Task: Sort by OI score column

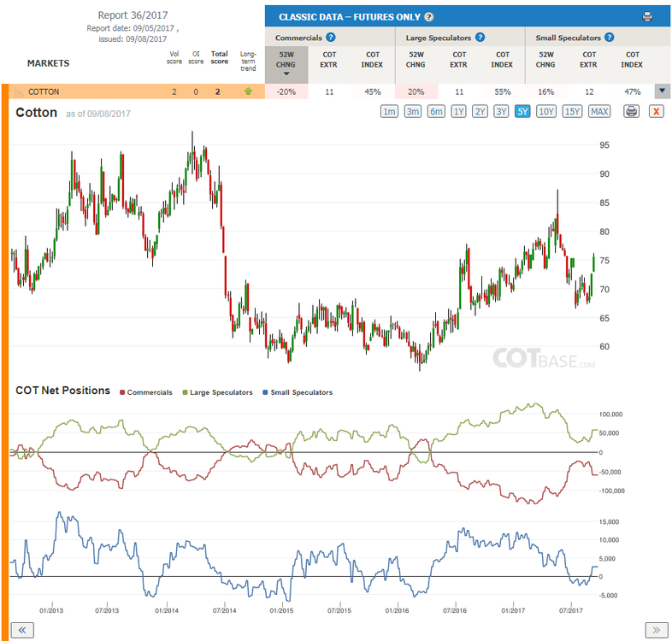Action: click(x=196, y=57)
